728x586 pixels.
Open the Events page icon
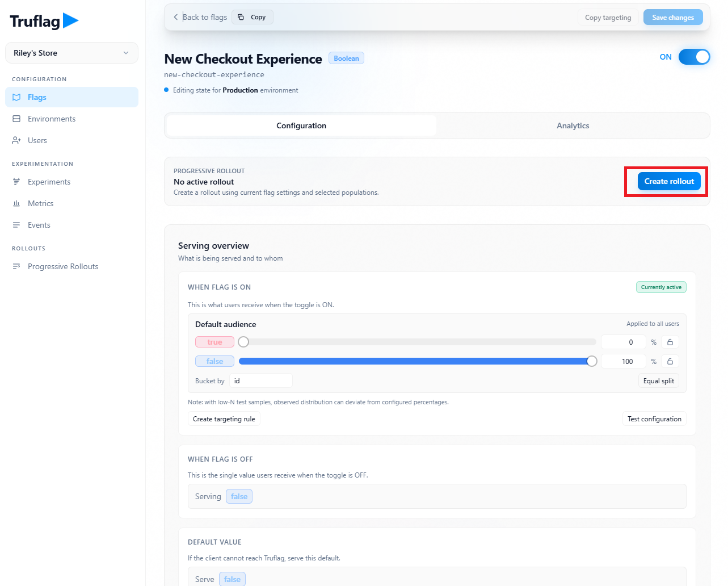point(18,225)
